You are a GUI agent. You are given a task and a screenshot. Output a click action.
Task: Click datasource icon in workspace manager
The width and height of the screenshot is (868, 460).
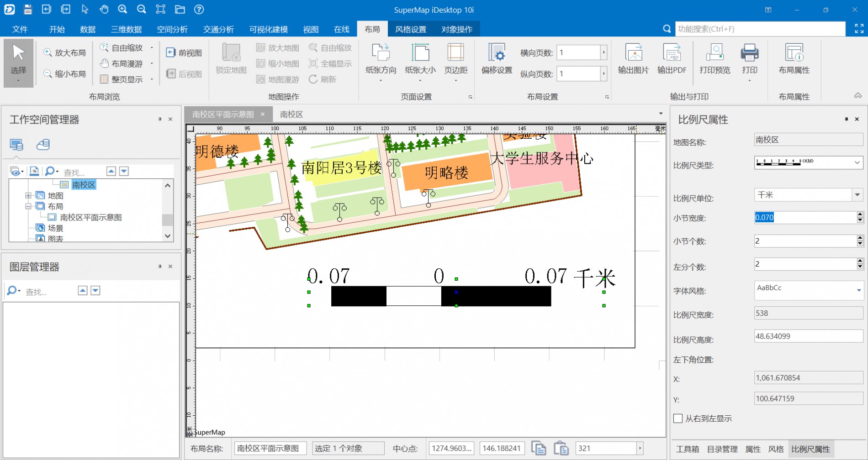pyautogui.click(x=43, y=145)
